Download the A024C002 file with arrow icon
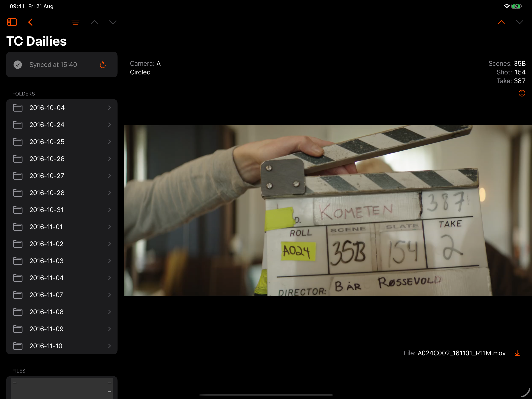 click(x=517, y=353)
